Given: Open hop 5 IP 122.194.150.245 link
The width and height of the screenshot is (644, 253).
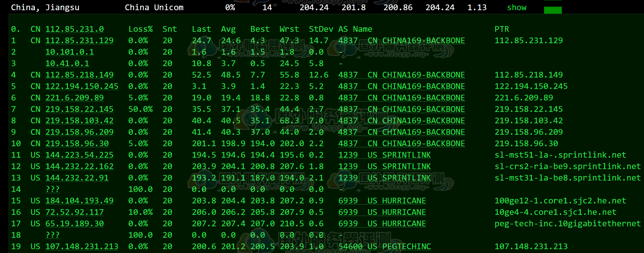Looking at the screenshot, I should coord(82,86).
